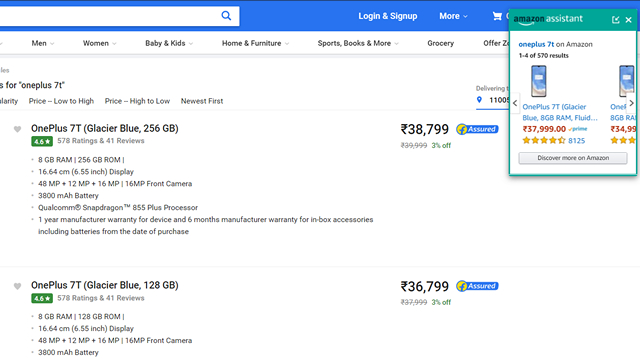Click the oneplus 7t link on Amazon panel
Screen dimensions: 640x360
pos(536,44)
